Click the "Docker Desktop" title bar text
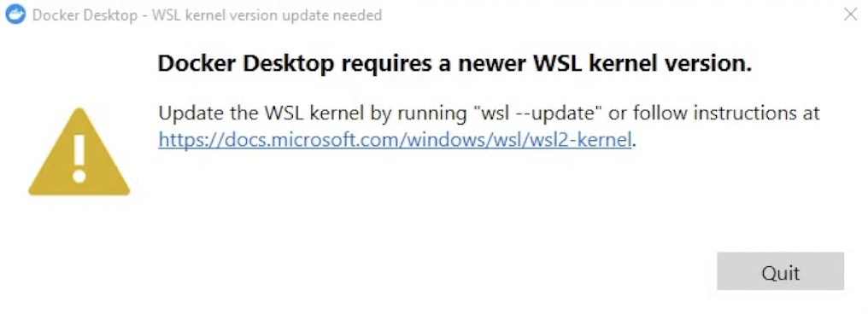Screen dimensions: 868x314 [85, 15]
